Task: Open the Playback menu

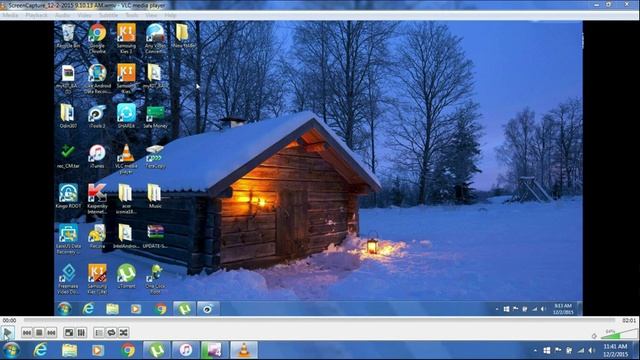Action: point(36,15)
